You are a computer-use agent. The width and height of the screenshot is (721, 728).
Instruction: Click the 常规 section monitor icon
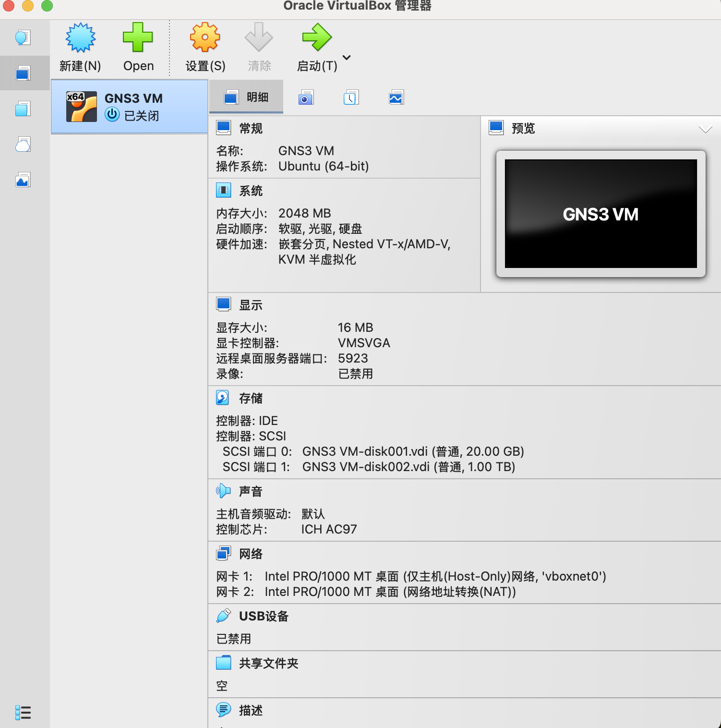click(224, 128)
